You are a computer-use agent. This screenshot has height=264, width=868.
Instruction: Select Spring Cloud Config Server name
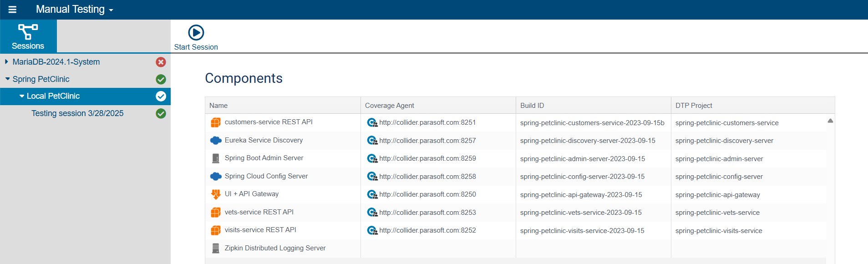point(266,176)
